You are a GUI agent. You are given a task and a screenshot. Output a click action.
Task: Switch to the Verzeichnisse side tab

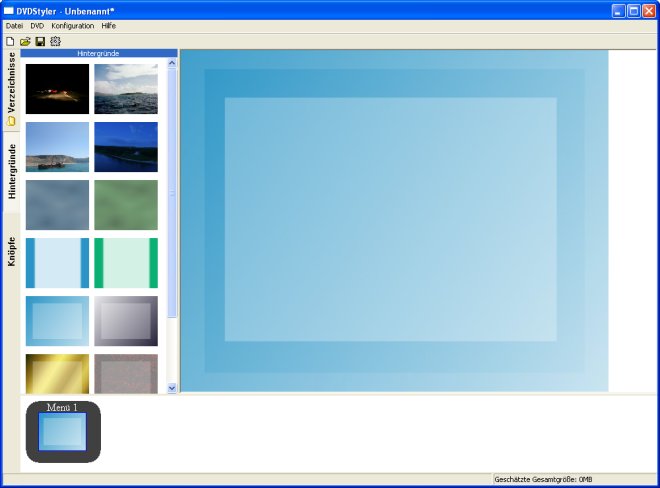[x=11, y=89]
